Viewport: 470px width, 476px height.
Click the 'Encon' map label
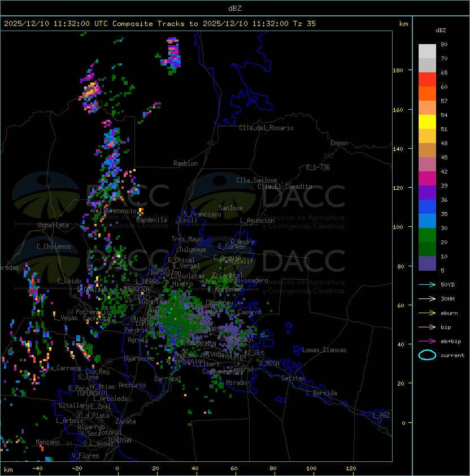(x=339, y=143)
